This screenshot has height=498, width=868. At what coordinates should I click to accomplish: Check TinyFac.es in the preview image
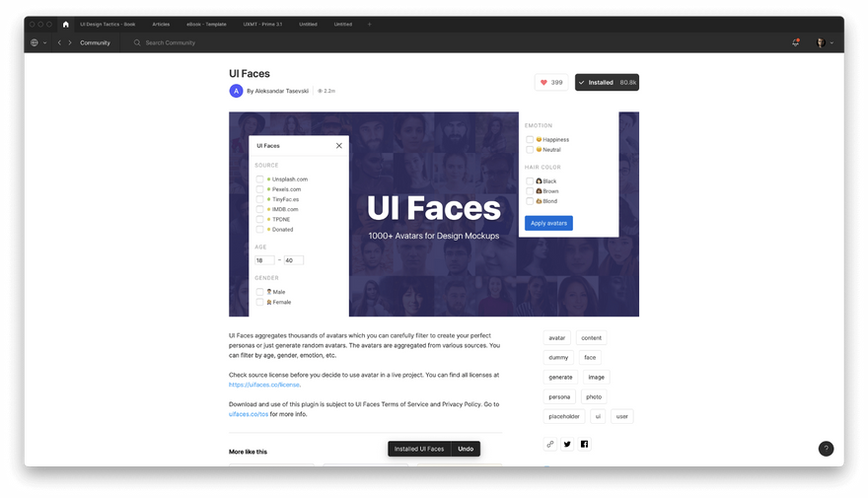tap(259, 199)
